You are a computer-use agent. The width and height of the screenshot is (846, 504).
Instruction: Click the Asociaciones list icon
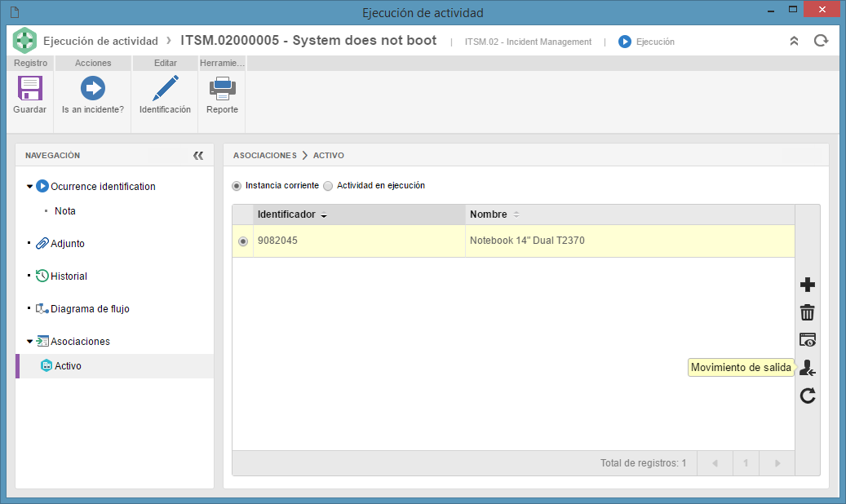pos(42,341)
